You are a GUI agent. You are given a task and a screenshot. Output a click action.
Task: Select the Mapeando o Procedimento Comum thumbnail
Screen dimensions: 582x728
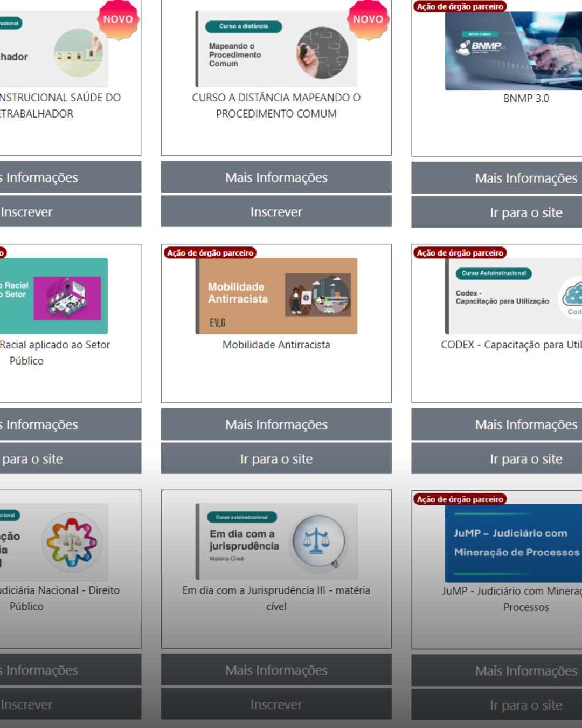tap(276, 49)
